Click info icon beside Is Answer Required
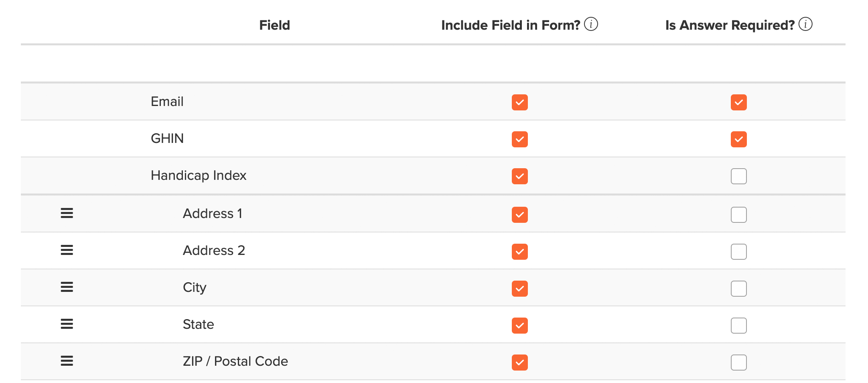The width and height of the screenshot is (868, 383). pyautogui.click(x=805, y=24)
